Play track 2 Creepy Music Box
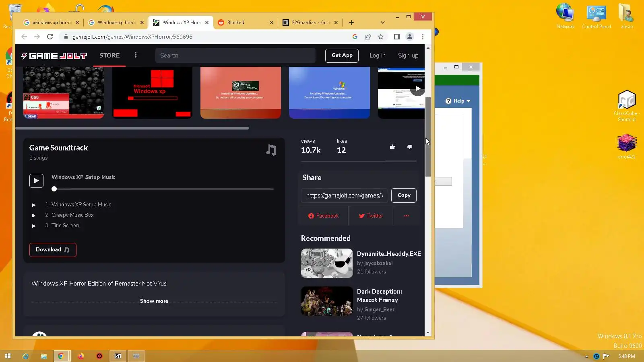Viewport: 644px width, 362px height. (x=34, y=216)
